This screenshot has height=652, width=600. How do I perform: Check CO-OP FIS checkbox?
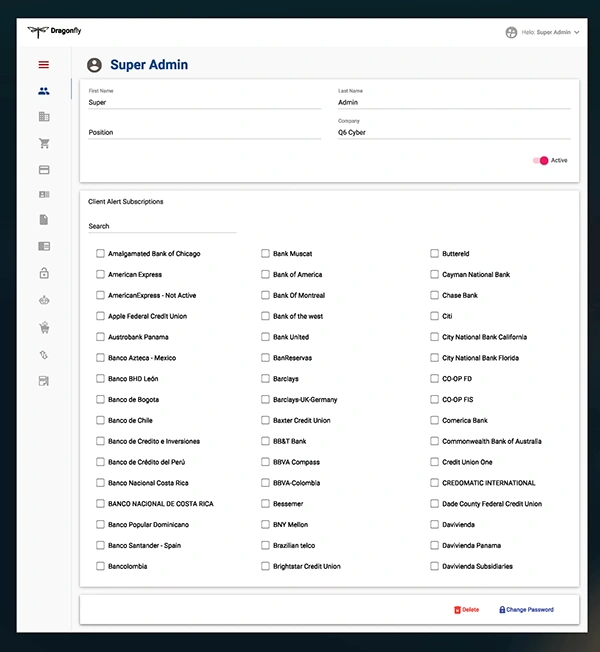point(434,399)
